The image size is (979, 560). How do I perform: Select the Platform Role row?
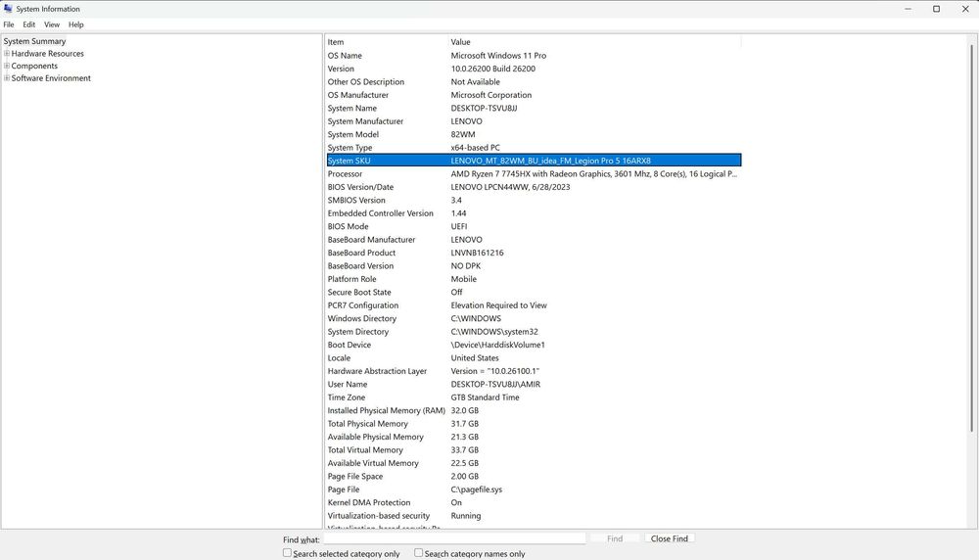pyautogui.click(x=534, y=278)
